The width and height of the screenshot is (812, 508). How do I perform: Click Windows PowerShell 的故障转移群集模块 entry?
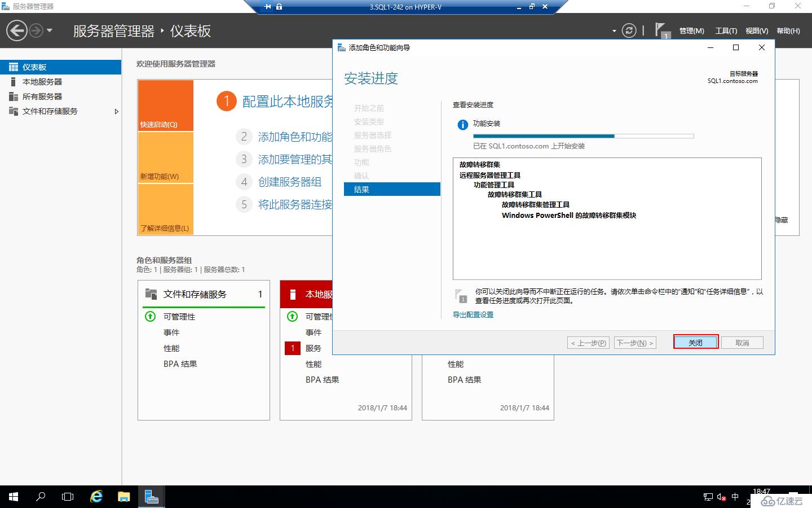[x=569, y=215]
